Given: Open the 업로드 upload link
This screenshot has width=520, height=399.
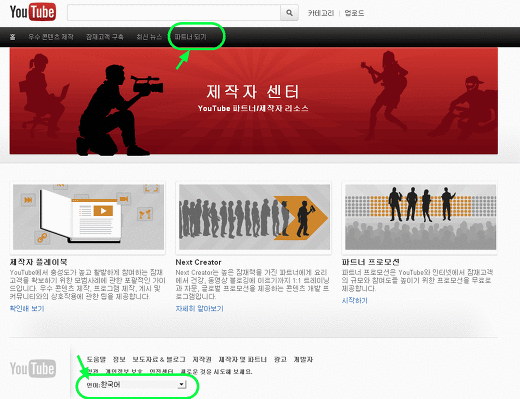Looking at the screenshot, I should click(354, 13).
